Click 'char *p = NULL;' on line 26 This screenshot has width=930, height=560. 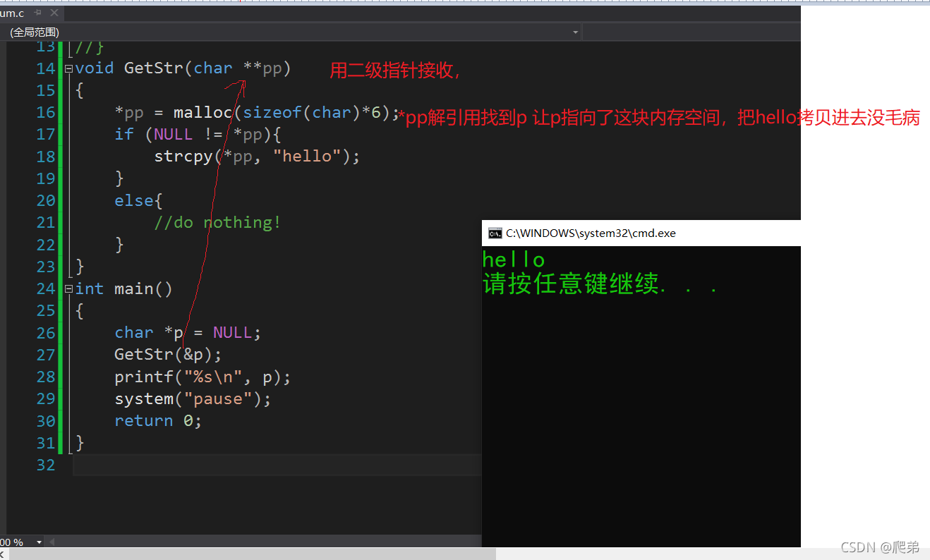point(188,333)
